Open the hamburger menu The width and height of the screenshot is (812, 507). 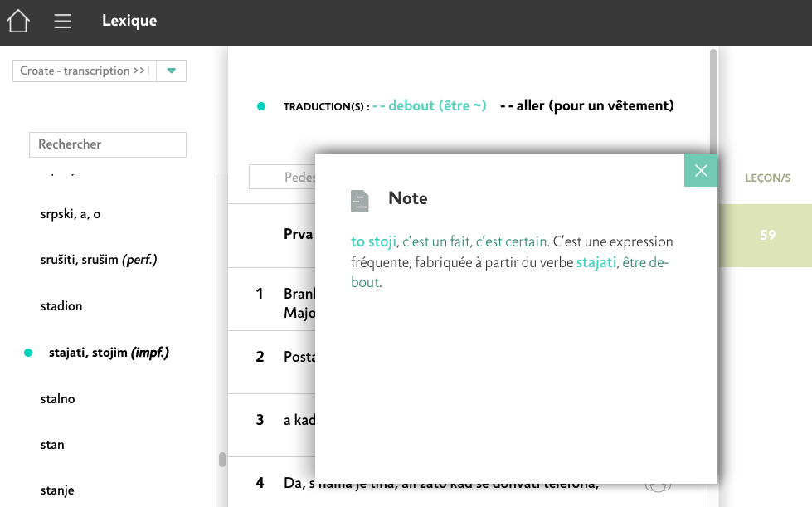63,22
